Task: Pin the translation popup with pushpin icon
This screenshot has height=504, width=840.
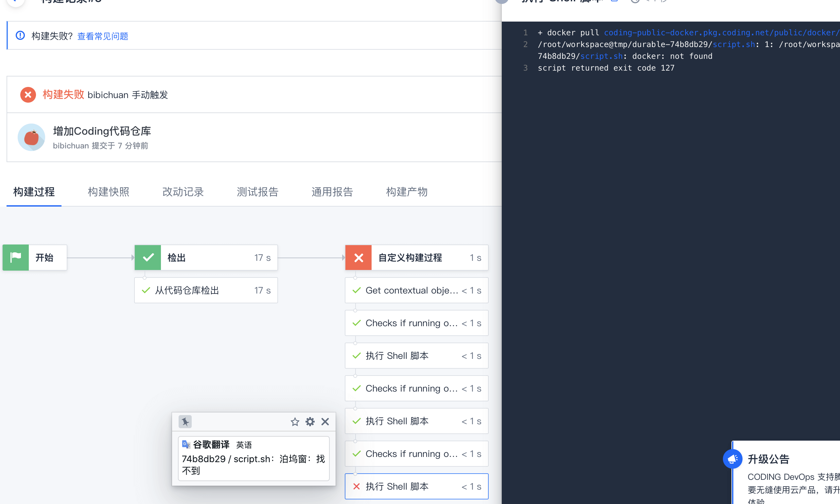Action: point(185,422)
